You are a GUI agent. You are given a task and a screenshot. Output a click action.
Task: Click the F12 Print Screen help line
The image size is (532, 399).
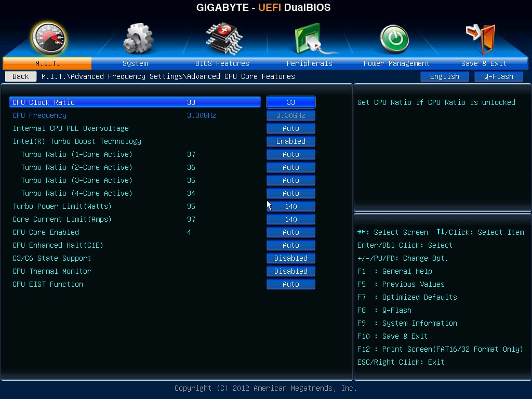[x=440, y=349]
